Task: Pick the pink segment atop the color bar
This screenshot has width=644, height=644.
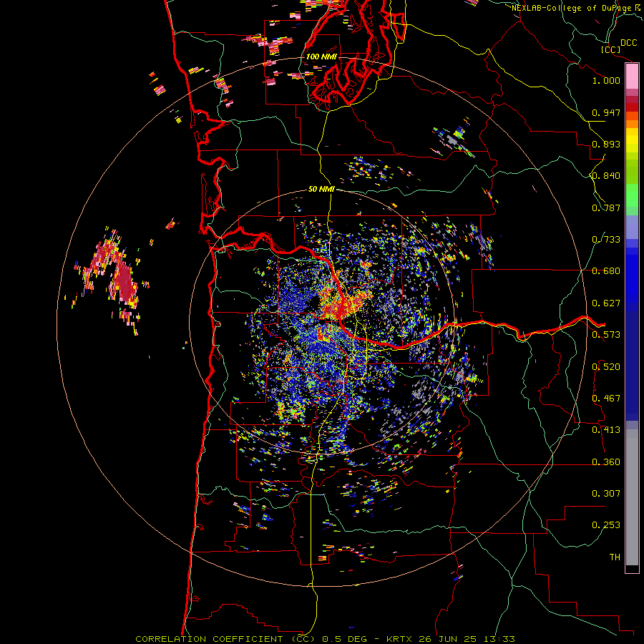Action: tap(632, 77)
